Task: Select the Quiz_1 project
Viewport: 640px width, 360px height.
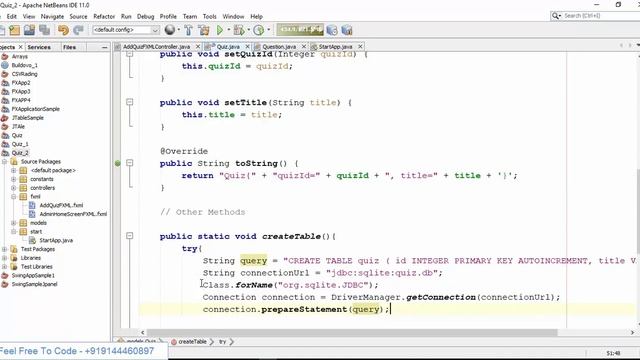Action: (x=20, y=144)
